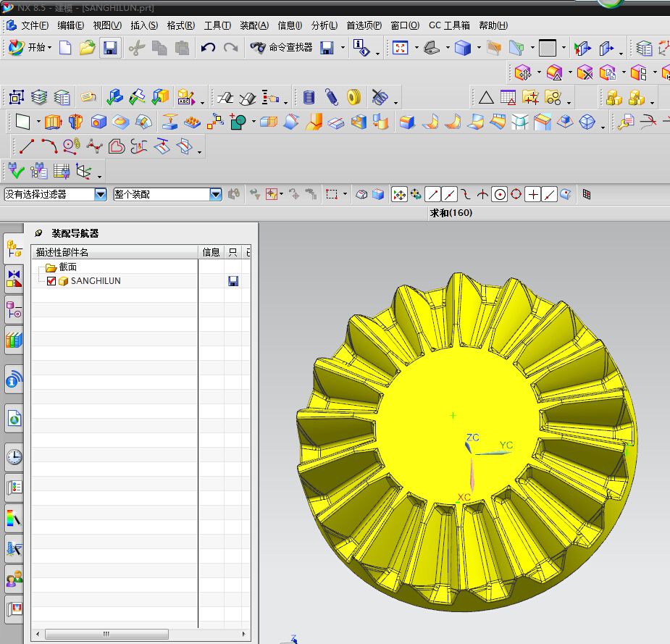This screenshot has width=670, height=644.
Task: Open the selection filter dropdown (没有选择过滤器)
Action: tap(100, 194)
